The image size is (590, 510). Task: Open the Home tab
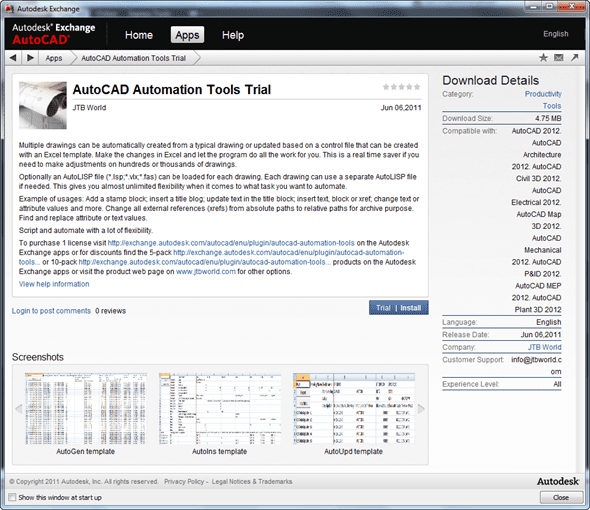[x=139, y=35]
